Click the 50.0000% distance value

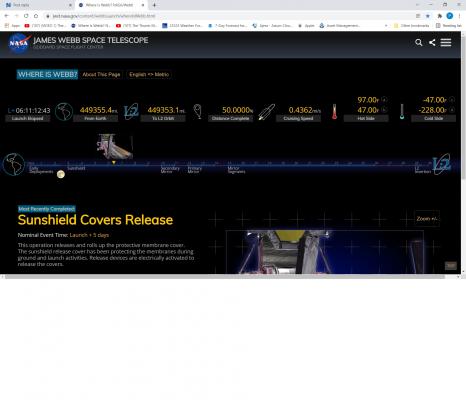tap(237, 110)
